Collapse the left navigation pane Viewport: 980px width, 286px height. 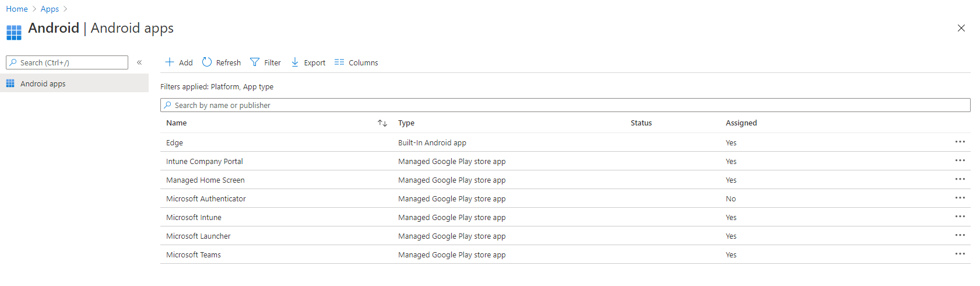139,62
